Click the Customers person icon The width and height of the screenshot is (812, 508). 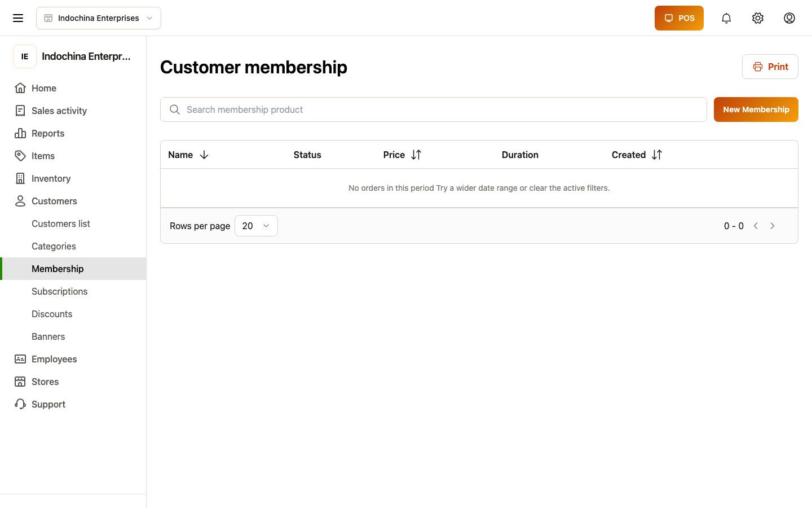click(20, 201)
